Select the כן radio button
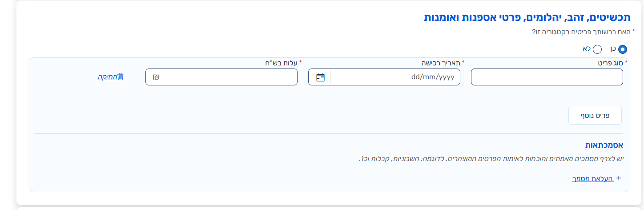 (623, 49)
